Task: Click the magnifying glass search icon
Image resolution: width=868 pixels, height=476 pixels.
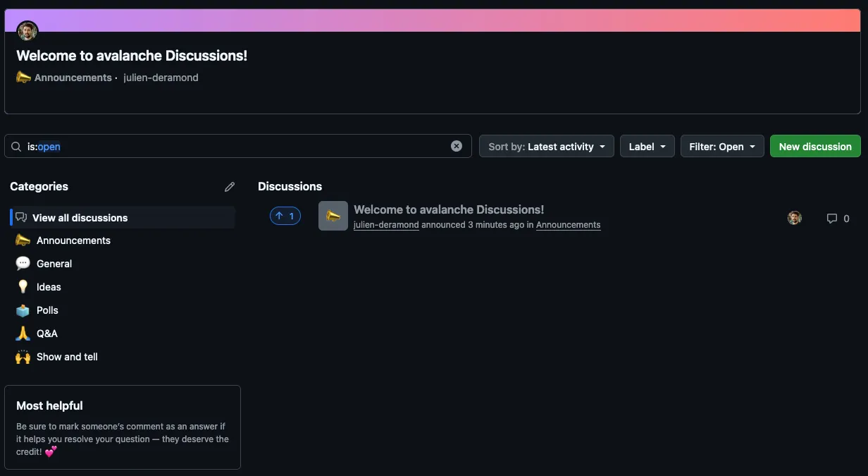Action: point(16,147)
